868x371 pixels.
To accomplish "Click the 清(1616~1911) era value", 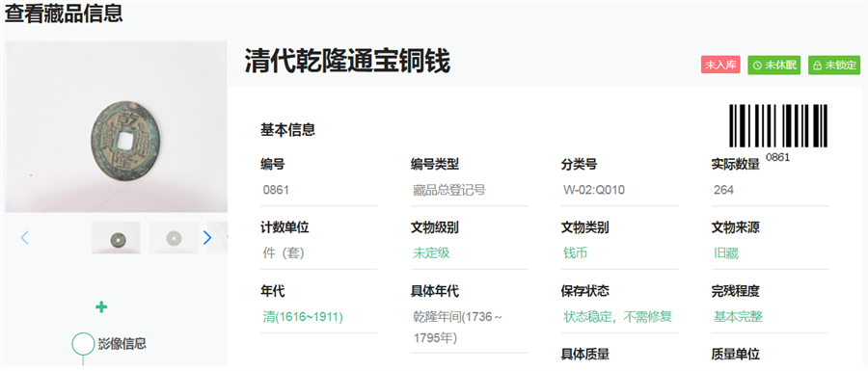I will (x=303, y=317).
